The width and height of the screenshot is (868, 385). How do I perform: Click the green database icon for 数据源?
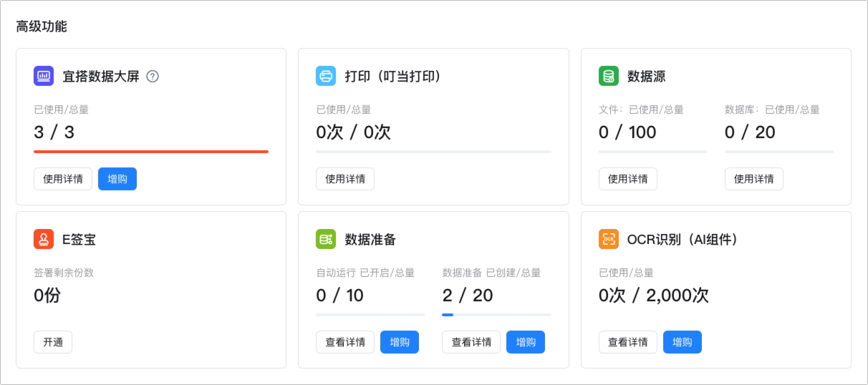pyautogui.click(x=609, y=76)
